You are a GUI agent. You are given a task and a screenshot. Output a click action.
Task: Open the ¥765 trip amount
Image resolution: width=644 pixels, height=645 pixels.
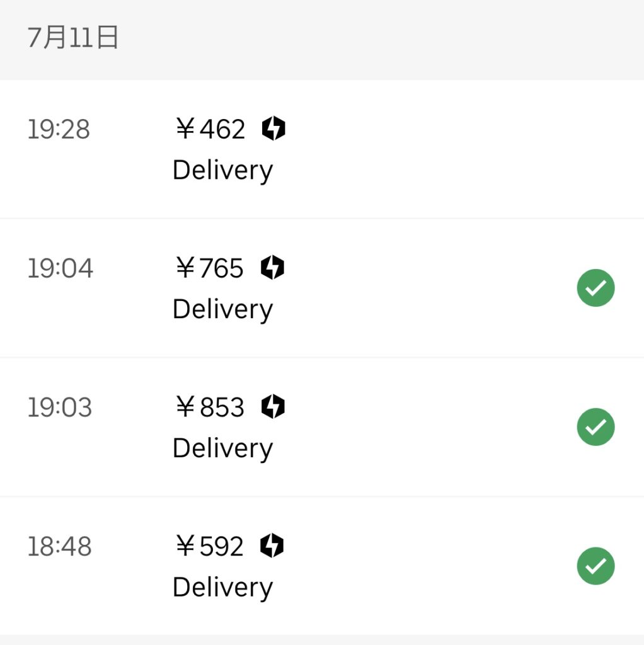(209, 268)
